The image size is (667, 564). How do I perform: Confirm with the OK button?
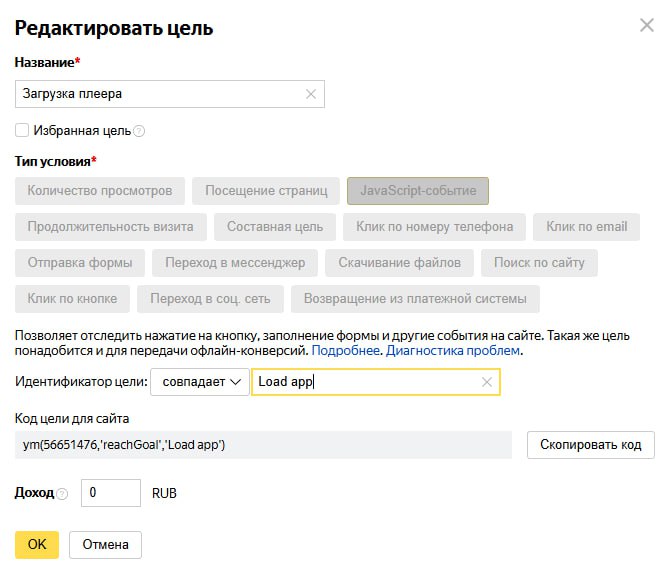pyautogui.click(x=37, y=544)
